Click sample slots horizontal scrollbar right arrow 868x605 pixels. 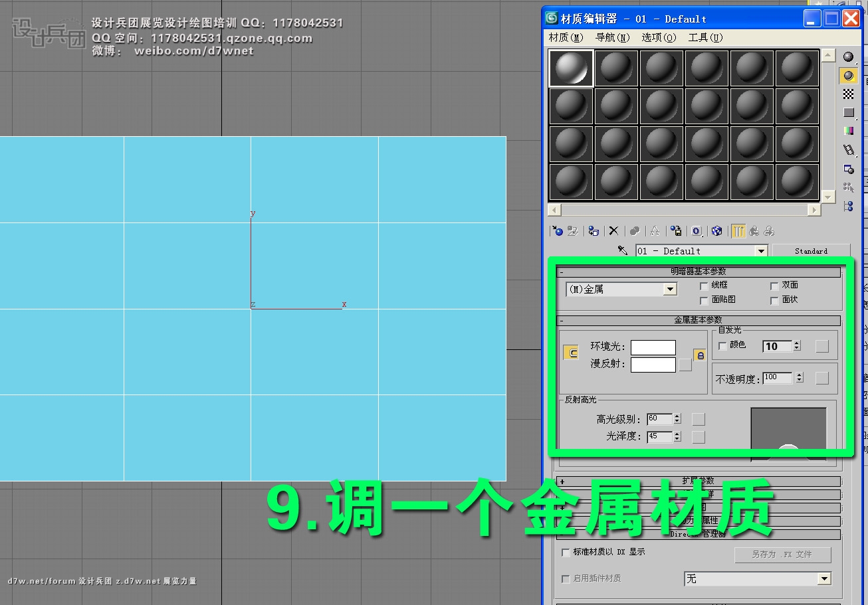tap(814, 210)
